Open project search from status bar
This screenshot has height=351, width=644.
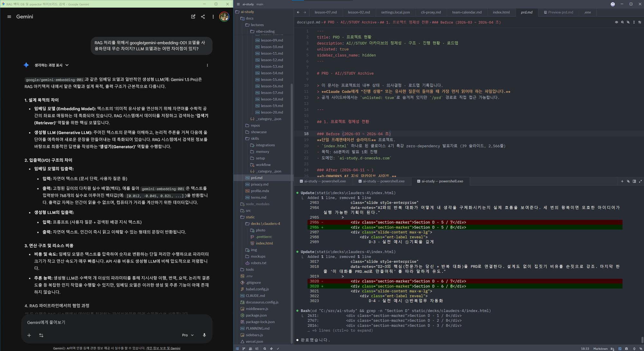pos(265,349)
